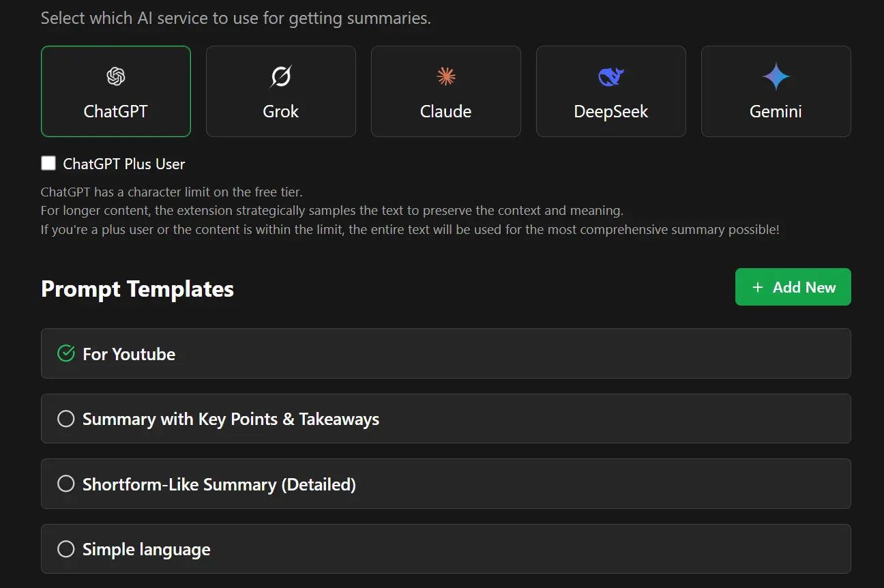This screenshot has width=884, height=588.
Task: Expand Summary with Key Points & Takeaways title
Action: pos(231,419)
